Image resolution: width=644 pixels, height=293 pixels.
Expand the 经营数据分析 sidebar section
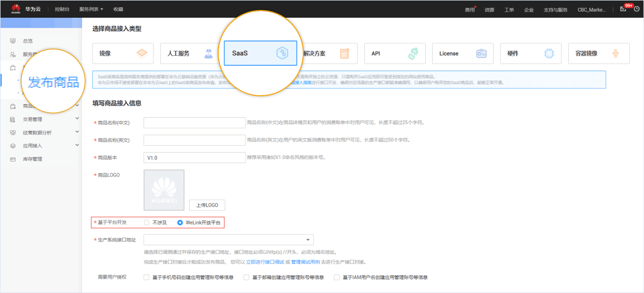(77, 133)
